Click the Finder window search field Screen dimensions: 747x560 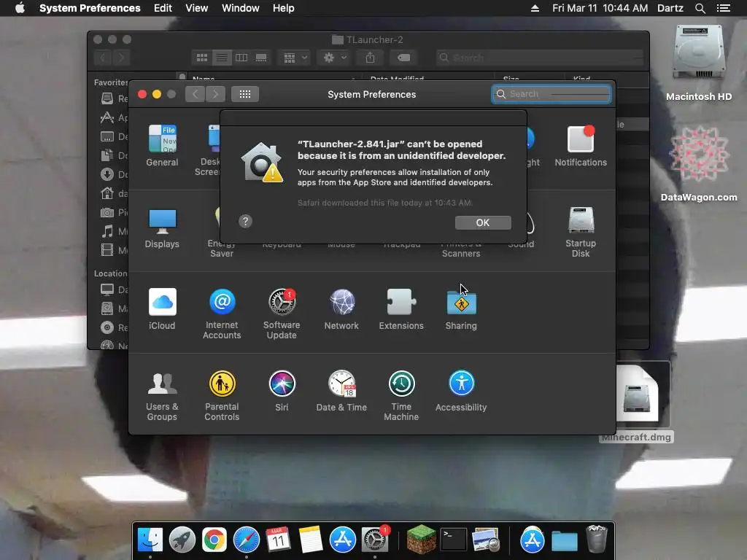[539, 58]
